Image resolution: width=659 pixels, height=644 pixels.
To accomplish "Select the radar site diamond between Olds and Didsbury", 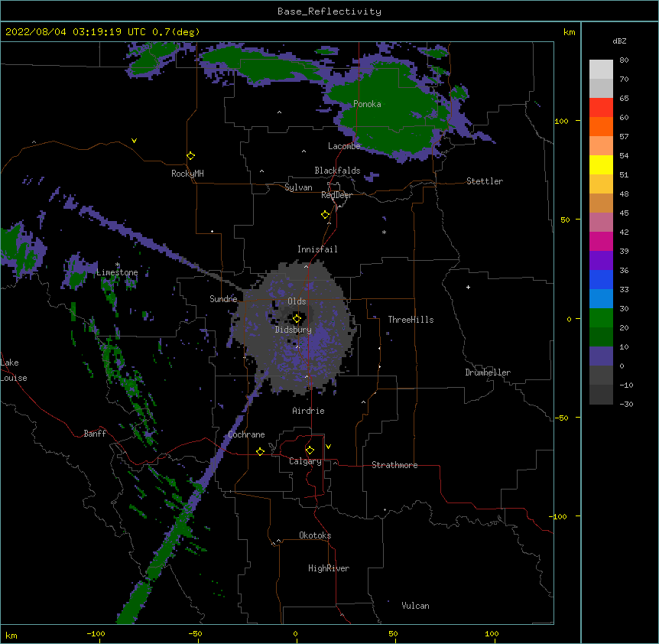I will [297, 319].
